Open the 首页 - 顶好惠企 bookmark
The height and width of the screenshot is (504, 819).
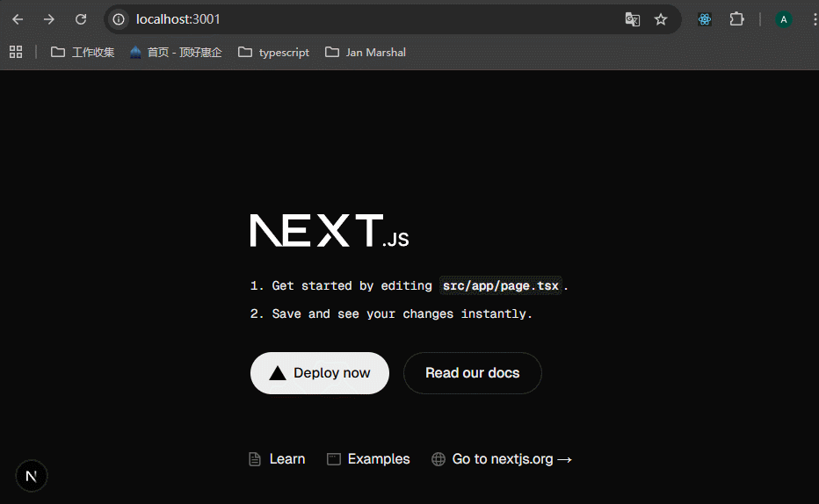pos(176,52)
